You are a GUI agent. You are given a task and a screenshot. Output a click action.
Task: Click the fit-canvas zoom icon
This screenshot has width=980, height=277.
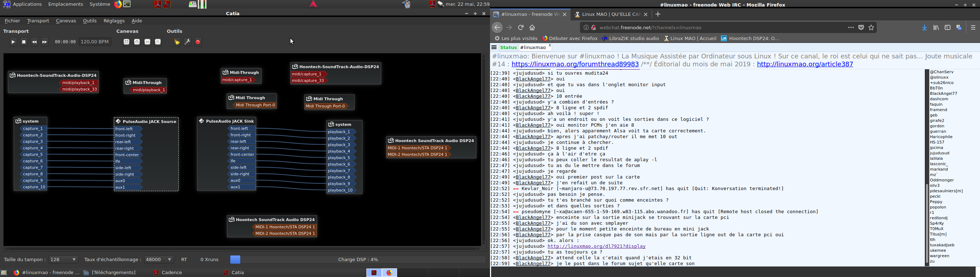point(126,42)
